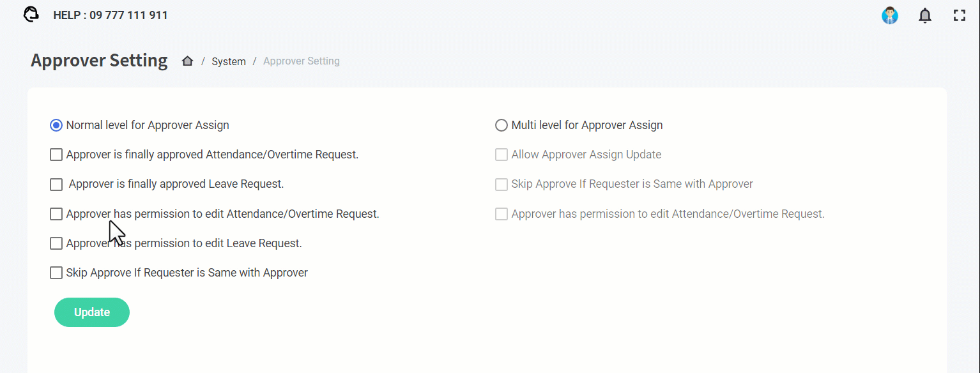980x373 pixels.
Task: Enable Approver has permission to edit Leave Request
Action: (x=56, y=243)
